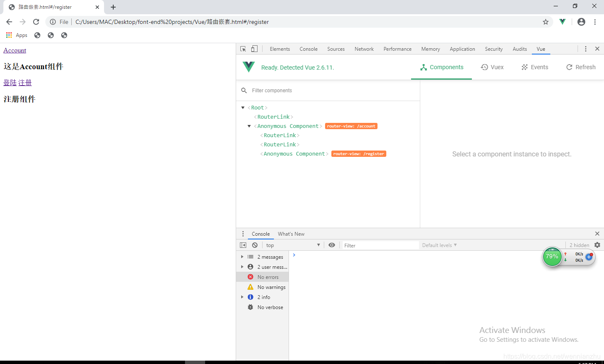604x364 pixels.
Task: Open the top context dropdown
Action: click(293, 245)
